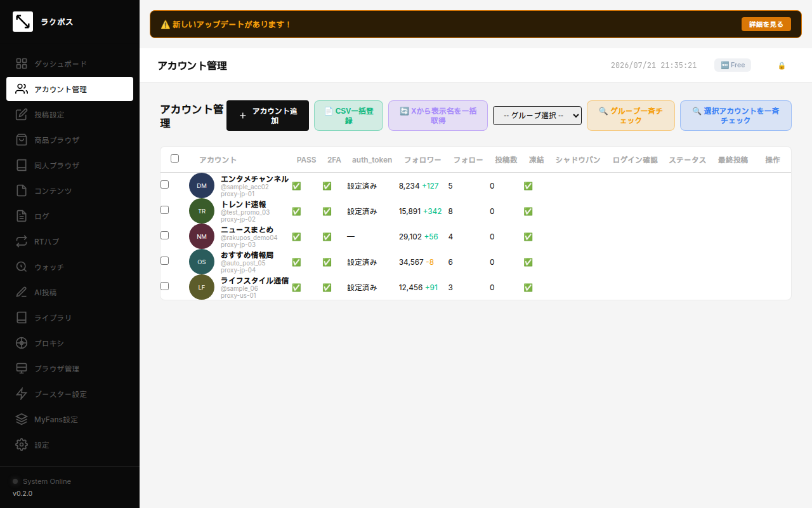Click the @rakupos_demo04 handle text

(249, 237)
